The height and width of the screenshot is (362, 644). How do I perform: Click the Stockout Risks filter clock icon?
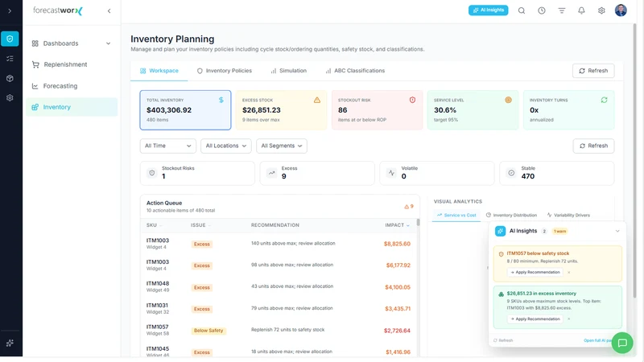point(152,173)
